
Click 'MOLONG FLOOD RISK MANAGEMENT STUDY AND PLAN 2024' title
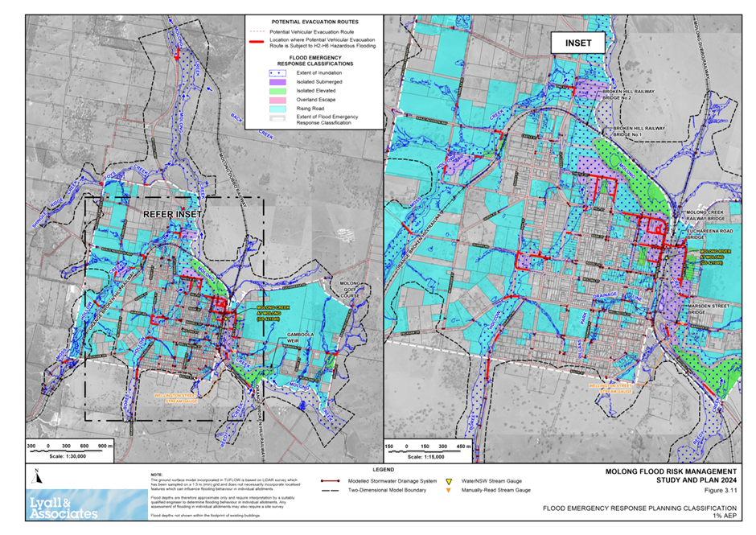pos(671,475)
